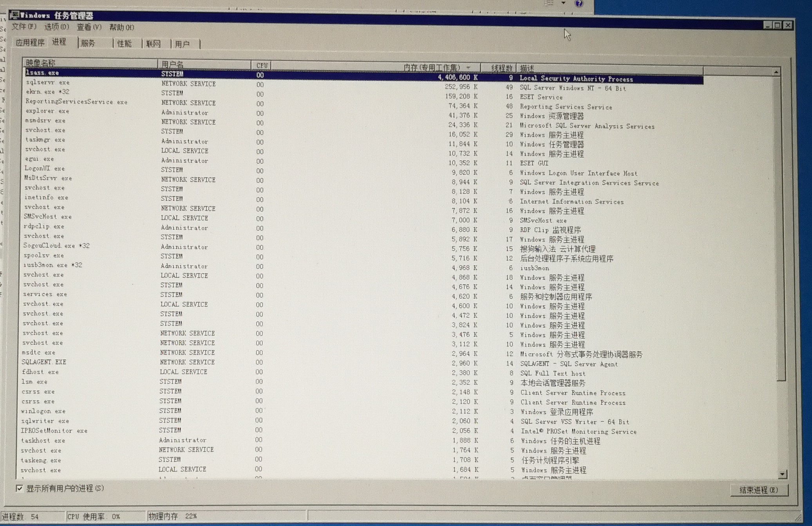Image resolution: width=812 pixels, height=526 pixels.
Task: Click the 结束进程 (End Process) button
Action: pos(758,490)
